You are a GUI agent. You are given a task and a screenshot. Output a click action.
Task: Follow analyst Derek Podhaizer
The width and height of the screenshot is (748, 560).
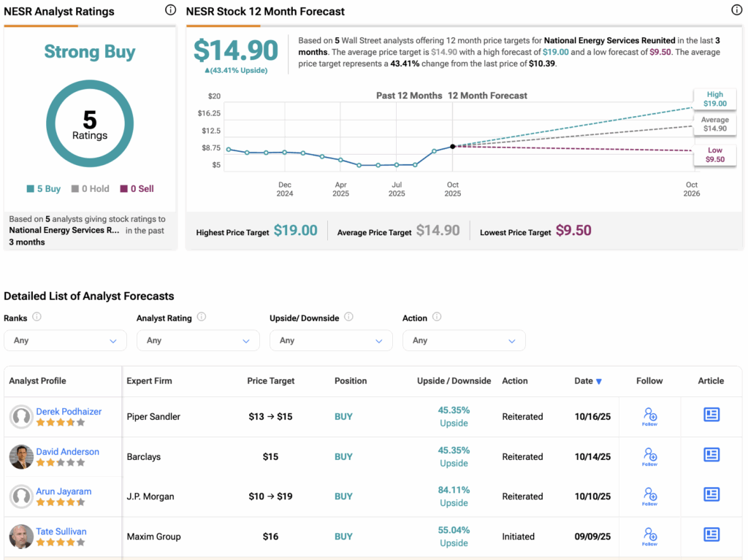click(649, 416)
